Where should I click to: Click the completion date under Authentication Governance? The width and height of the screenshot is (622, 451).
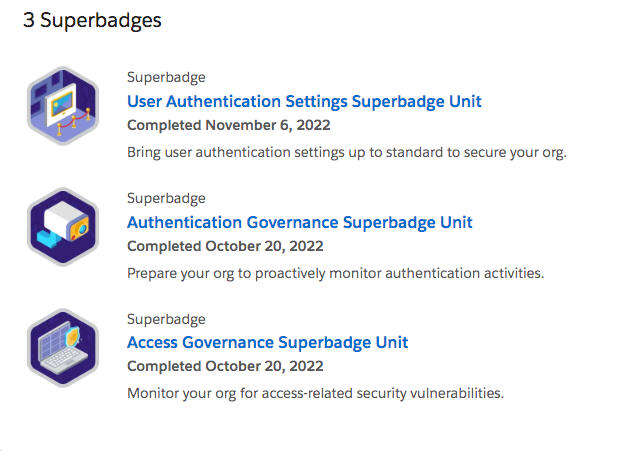226,246
